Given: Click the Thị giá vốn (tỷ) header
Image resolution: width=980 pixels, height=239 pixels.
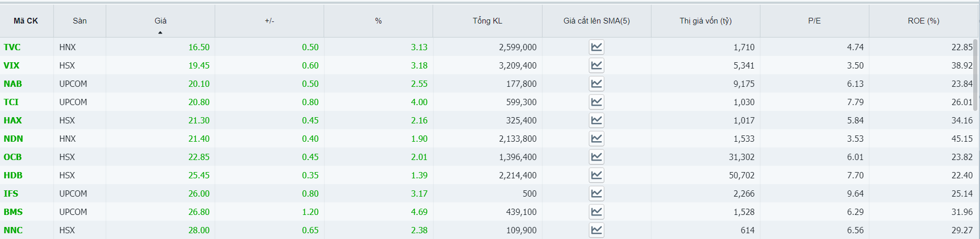Looking at the screenshot, I should pyautogui.click(x=705, y=21).
